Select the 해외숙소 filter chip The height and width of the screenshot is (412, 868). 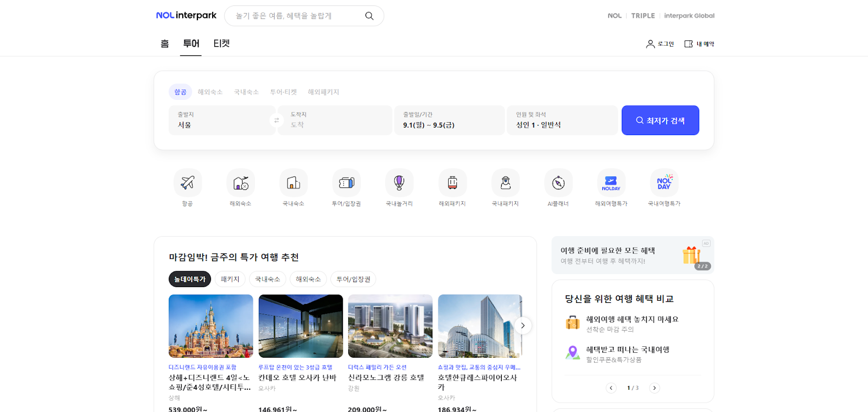coord(308,279)
